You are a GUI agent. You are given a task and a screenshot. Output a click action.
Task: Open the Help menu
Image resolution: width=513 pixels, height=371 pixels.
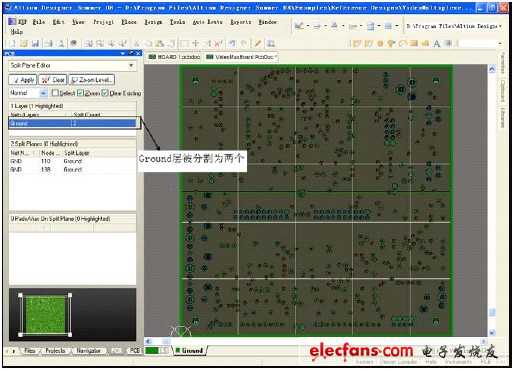point(17,32)
